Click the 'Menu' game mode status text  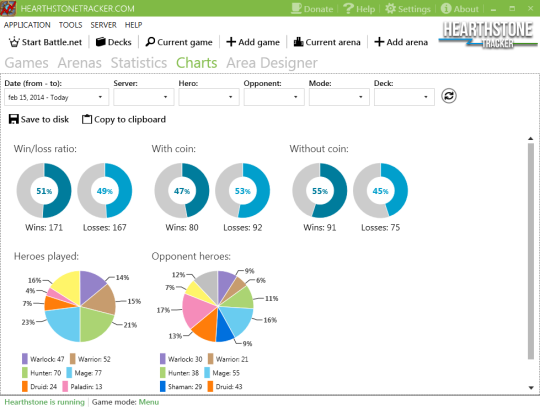point(149,402)
